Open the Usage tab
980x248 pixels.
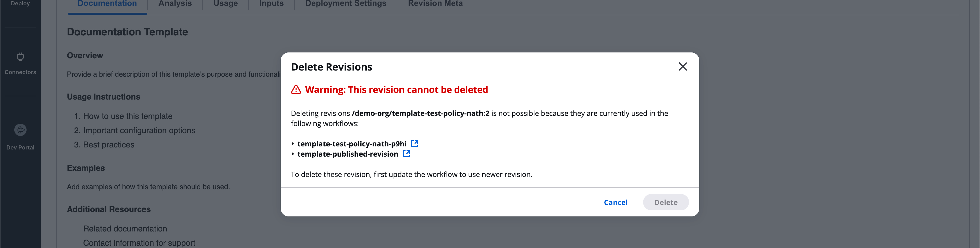[x=225, y=3]
